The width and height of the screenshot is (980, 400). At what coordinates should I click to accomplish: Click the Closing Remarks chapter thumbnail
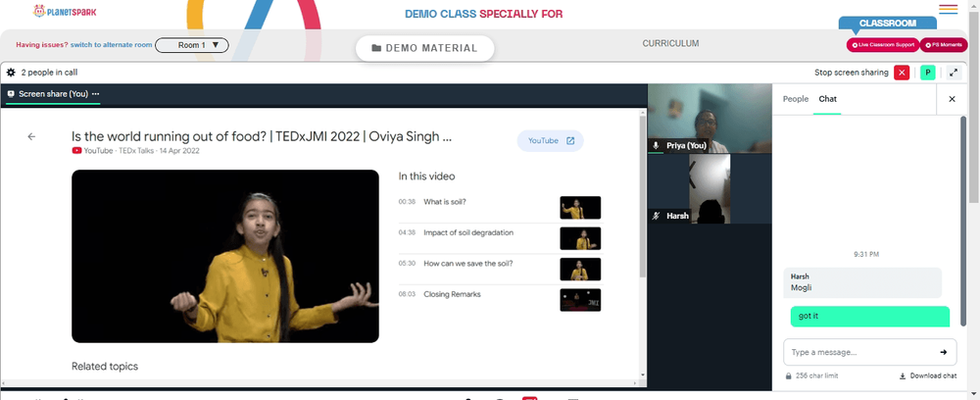(580, 300)
